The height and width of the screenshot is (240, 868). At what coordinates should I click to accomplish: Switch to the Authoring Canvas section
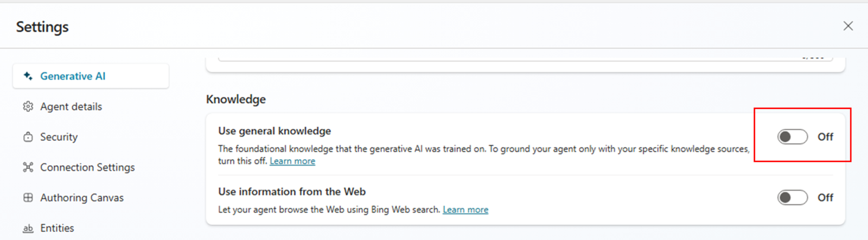click(x=82, y=198)
